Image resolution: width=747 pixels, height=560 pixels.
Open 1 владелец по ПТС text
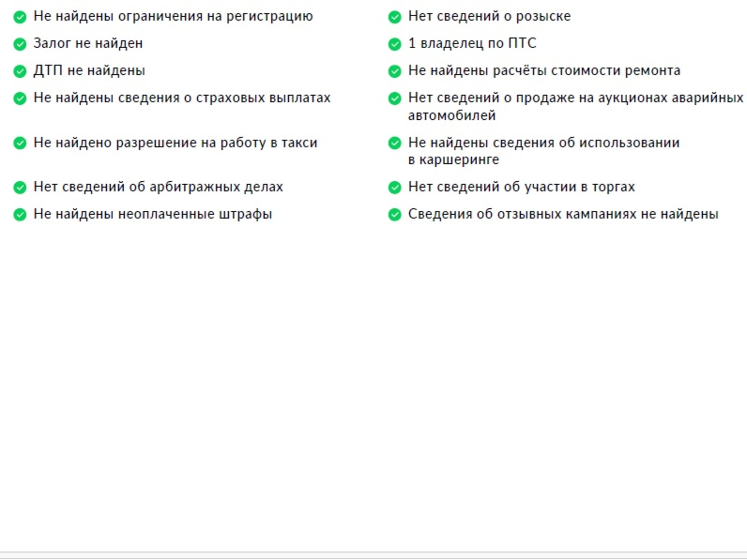tap(472, 43)
